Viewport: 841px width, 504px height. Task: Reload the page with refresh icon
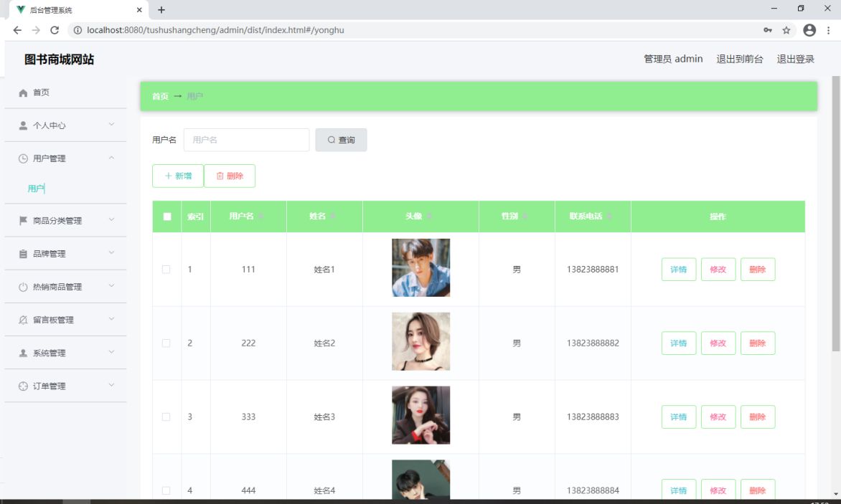[x=55, y=30]
